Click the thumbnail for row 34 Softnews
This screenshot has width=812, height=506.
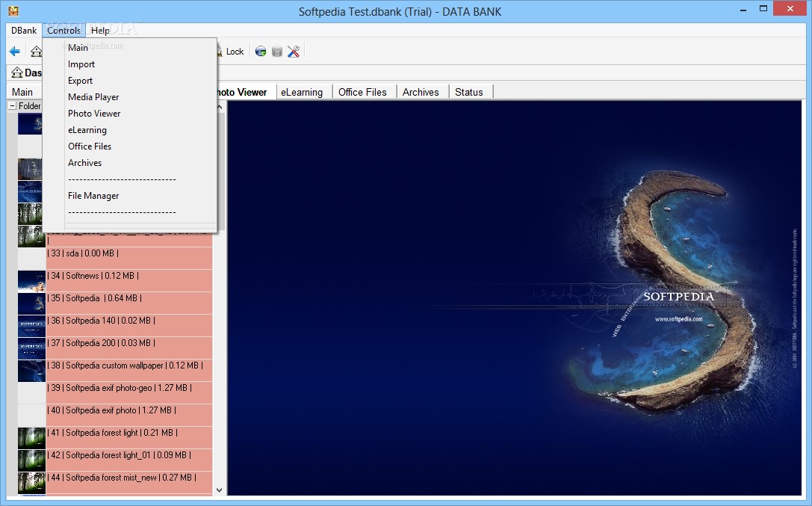(31, 281)
